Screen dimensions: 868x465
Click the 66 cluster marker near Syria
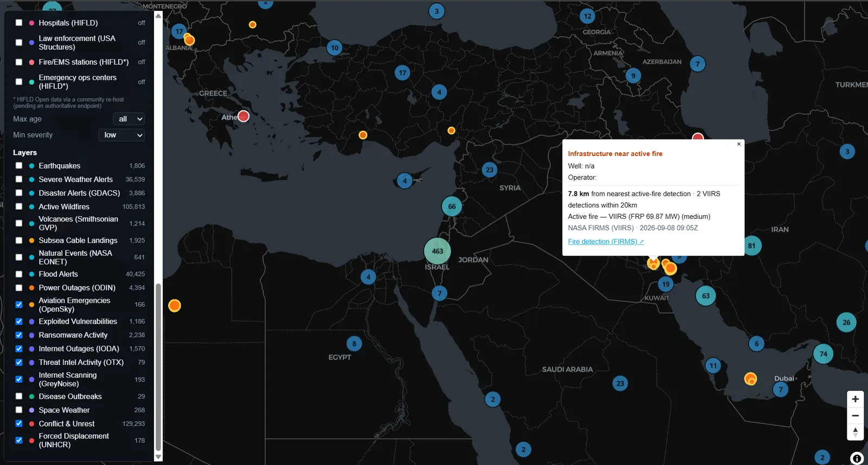point(452,206)
